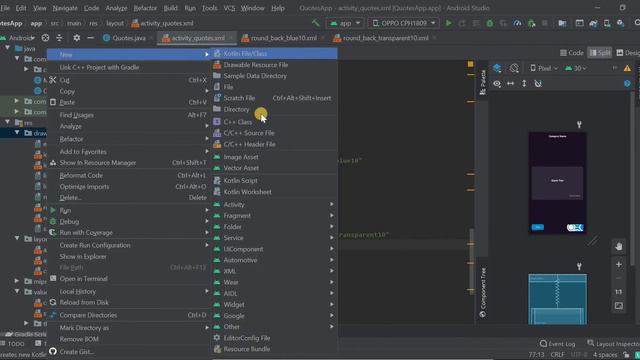Click Compare Directories menu item
The height and width of the screenshot is (360, 640).
click(x=129, y=315)
